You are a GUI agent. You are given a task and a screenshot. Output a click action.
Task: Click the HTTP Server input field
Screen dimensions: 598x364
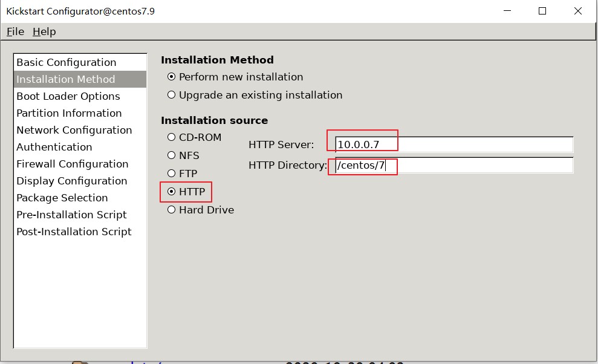tap(454, 145)
